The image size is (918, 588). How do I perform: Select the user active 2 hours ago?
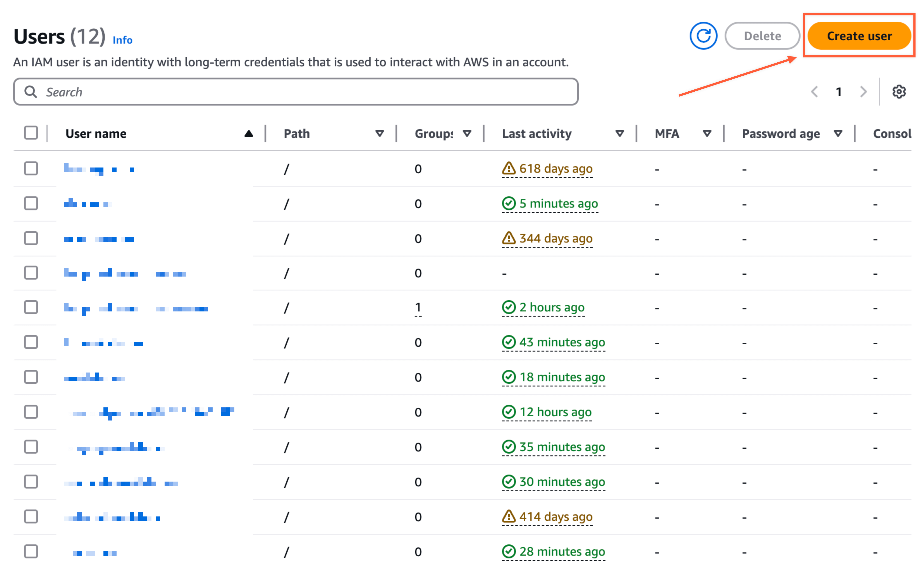point(31,307)
